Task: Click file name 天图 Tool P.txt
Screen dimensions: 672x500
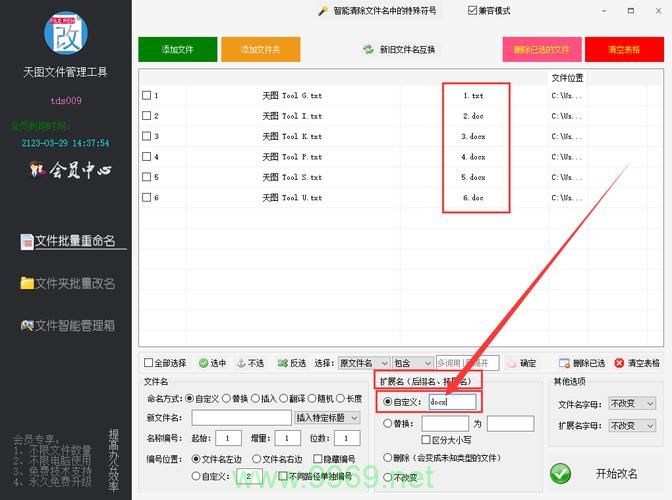Action: (x=292, y=157)
